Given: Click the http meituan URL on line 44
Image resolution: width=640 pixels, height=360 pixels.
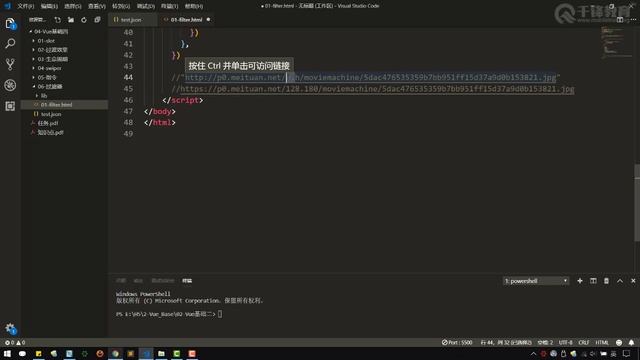Looking at the screenshot, I should [370, 77].
